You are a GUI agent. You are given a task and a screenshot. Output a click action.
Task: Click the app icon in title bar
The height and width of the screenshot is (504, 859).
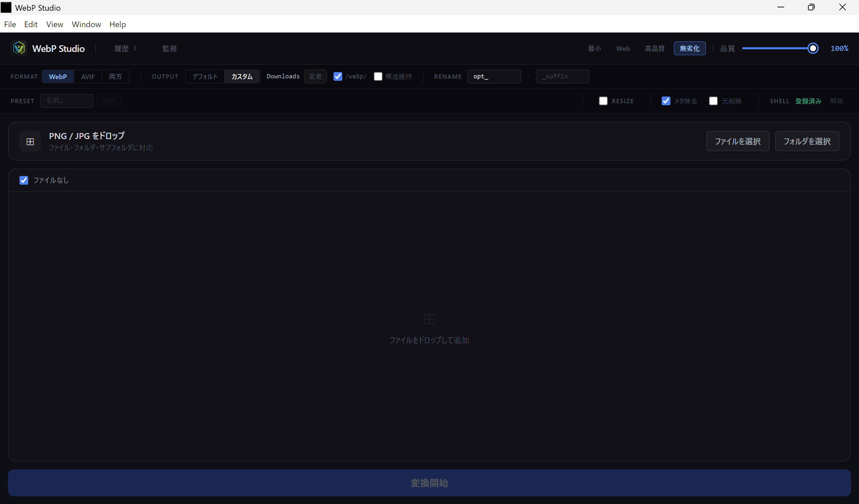tap(6, 7)
